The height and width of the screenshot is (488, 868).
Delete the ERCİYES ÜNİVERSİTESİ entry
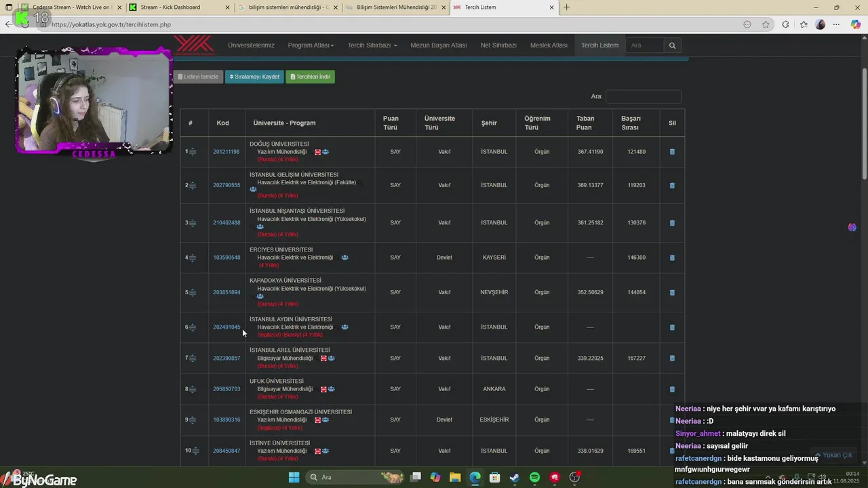(x=672, y=258)
